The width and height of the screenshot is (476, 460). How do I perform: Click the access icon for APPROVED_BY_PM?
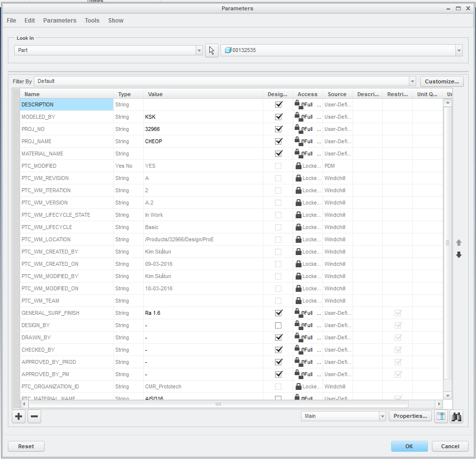pos(299,374)
